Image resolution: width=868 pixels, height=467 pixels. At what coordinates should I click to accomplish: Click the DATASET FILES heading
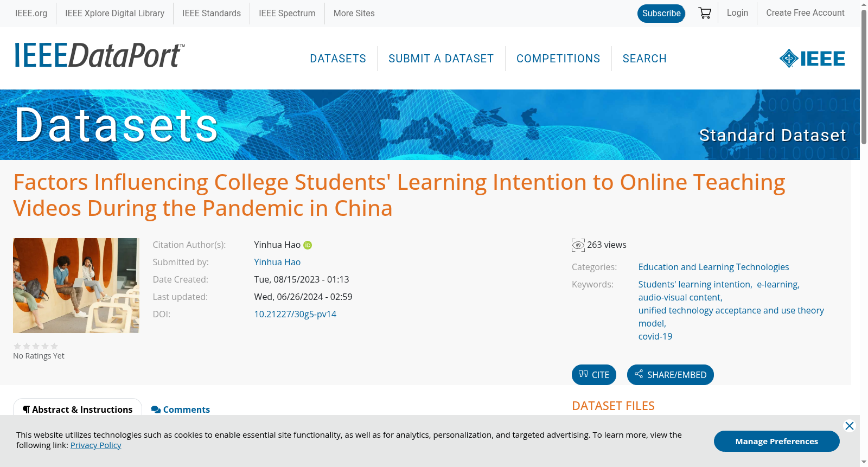(613, 406)
